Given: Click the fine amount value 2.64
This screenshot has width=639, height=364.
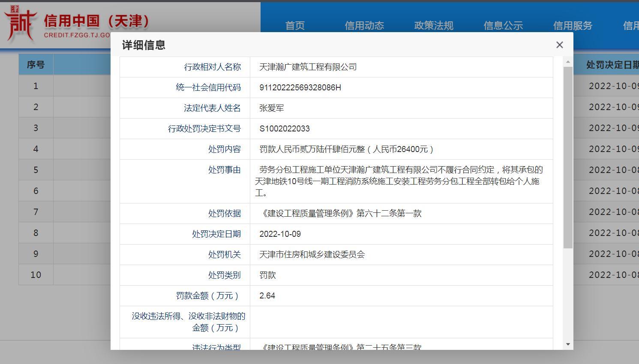Looking at the screenshot, I should pyautogui.click(x=267, y=295).
